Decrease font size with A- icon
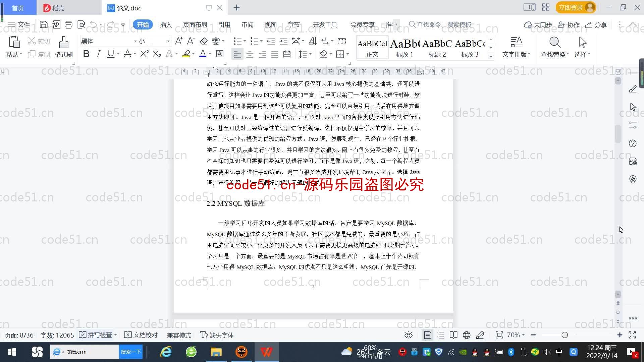This screenshot has height=362, width=644. coord(191,41)
